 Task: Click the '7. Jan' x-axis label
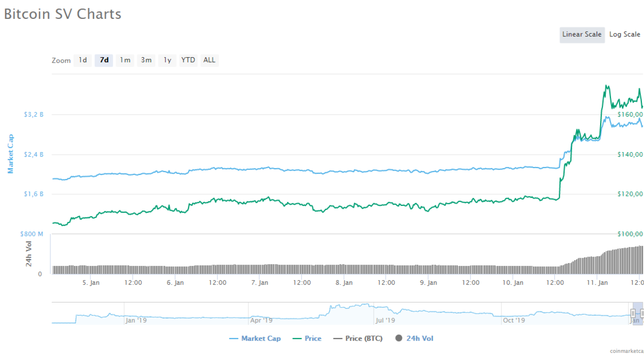click(260, 283)
